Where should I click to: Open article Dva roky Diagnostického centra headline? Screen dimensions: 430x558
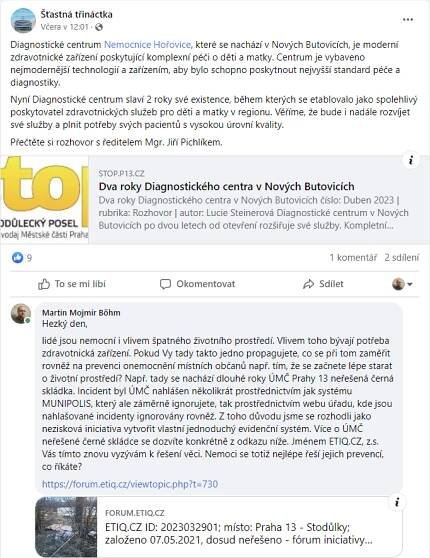tap(227, 186)
